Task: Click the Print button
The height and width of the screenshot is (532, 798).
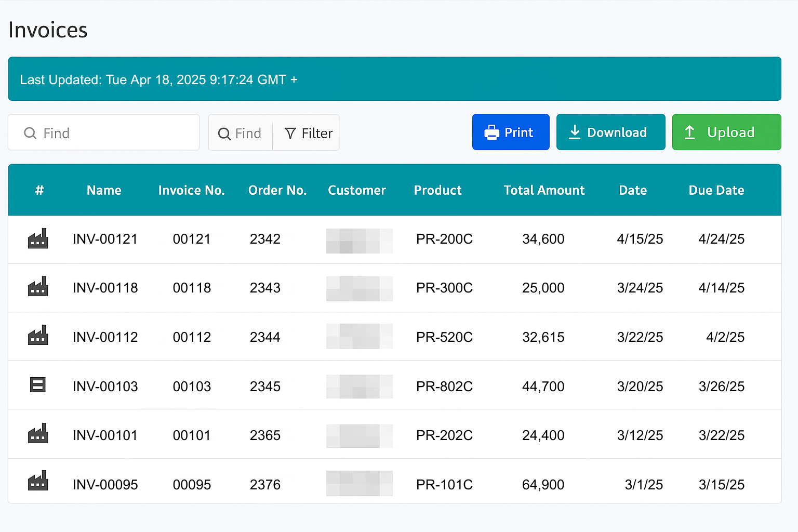Action: [x=511, y=132]
